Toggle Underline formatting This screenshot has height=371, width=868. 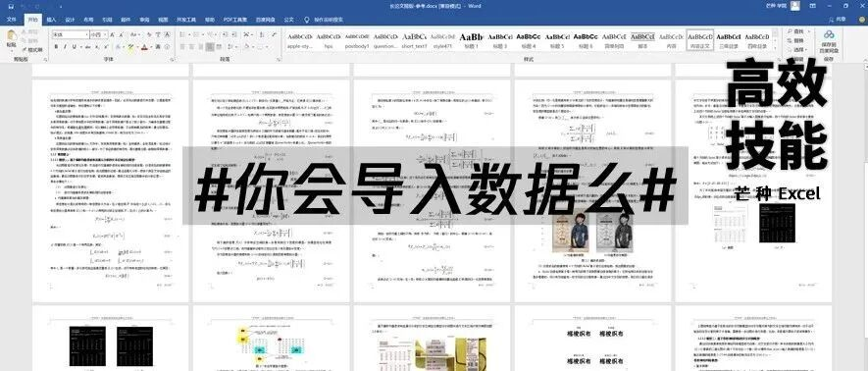75,47
